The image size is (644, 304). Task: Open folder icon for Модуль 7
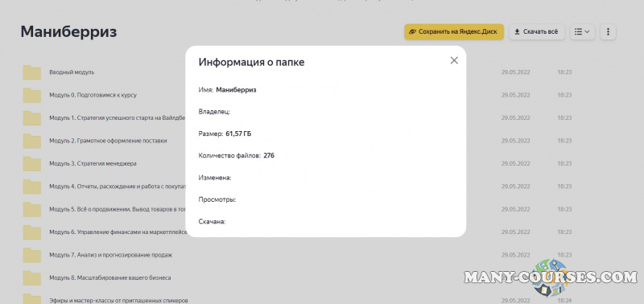32,255
